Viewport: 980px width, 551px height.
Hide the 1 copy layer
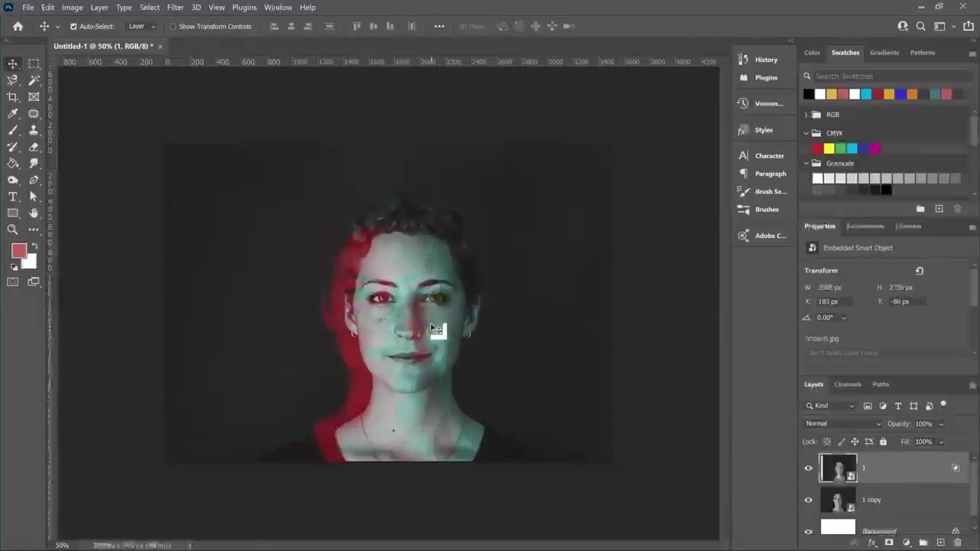click(808, 500)
